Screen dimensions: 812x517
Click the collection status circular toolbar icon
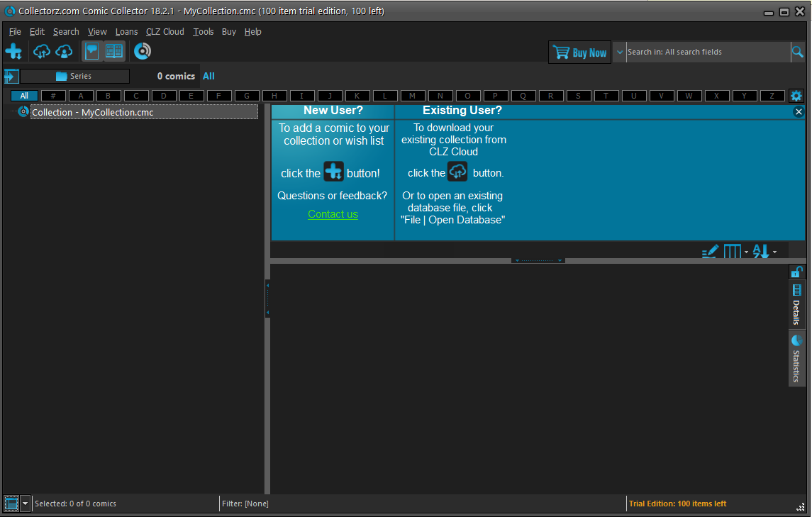(143, 51)
